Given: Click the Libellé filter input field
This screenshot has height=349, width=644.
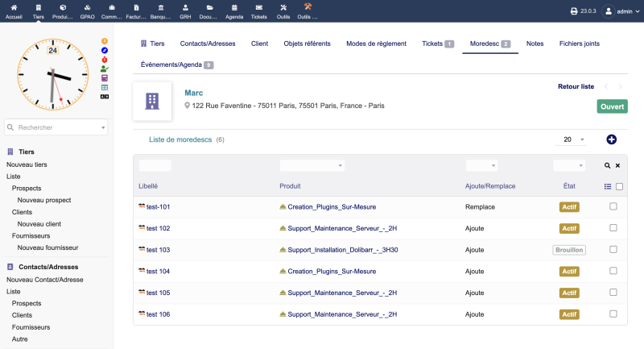Looking at the screenshot, I should tap(155, 165).
